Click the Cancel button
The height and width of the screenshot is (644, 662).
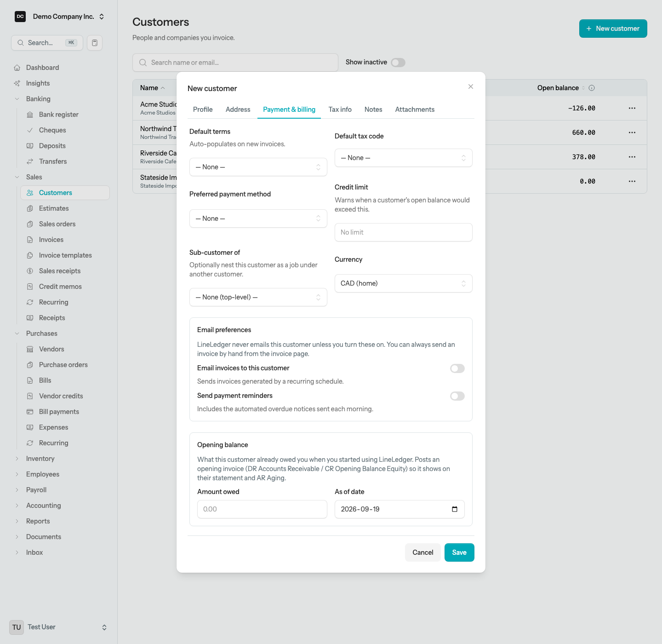[x=423, y=552]
